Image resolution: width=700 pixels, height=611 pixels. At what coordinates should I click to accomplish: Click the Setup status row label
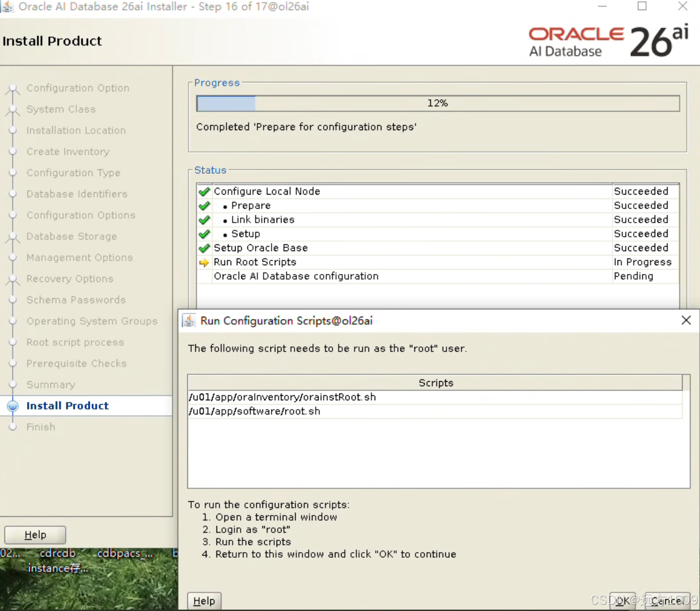click(246, 234)
